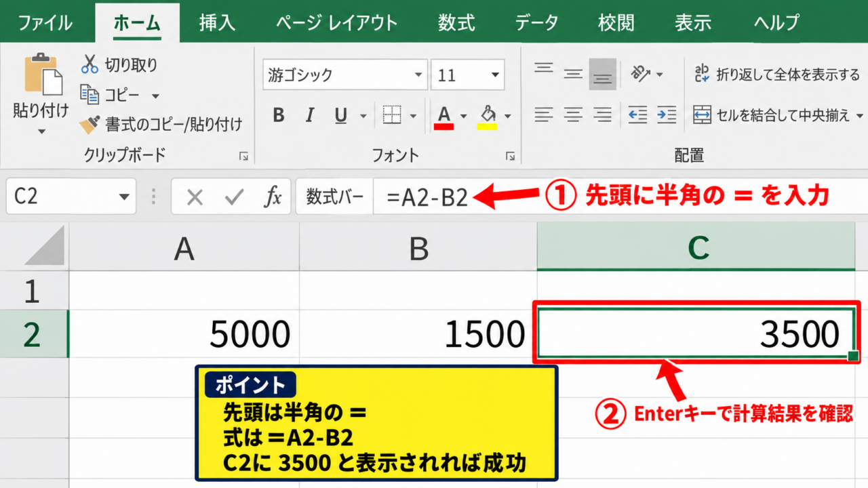Click the Middle Align icon

point(574,74)
